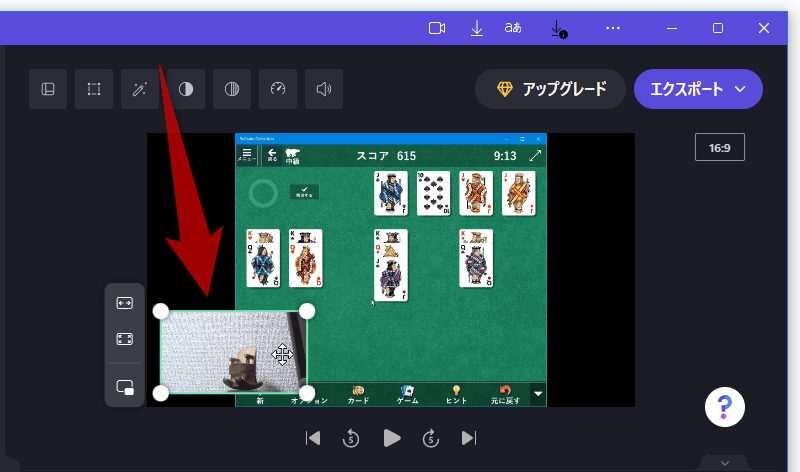Change the 16:9 aspect ratio setting
This screenshot has width=800, height=472.
point(719,147)
